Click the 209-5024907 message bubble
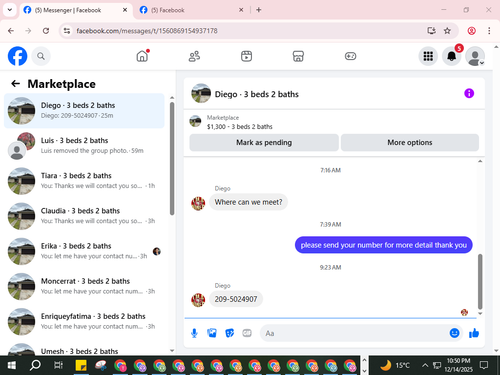 point(236,299)
